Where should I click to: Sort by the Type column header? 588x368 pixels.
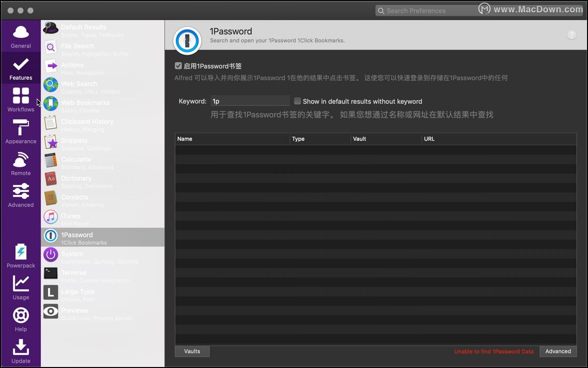(321, 139)
